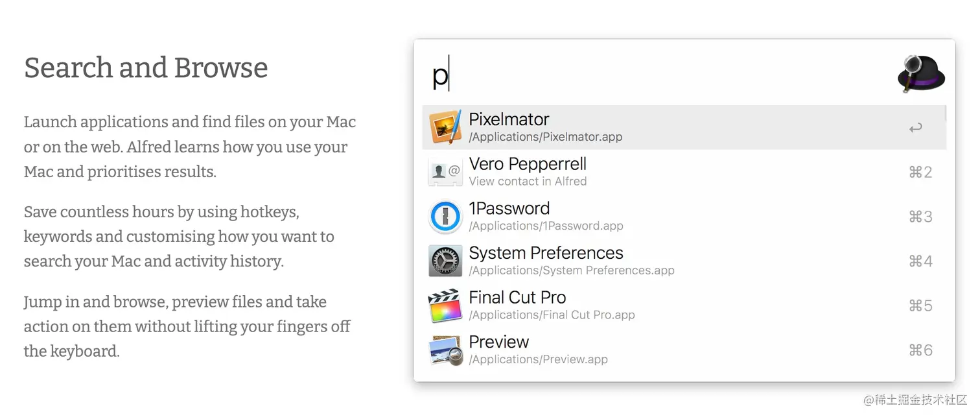980x419 pixels.
Task: Select the Pixelmator result title
Action: click(x=509, y=119)
